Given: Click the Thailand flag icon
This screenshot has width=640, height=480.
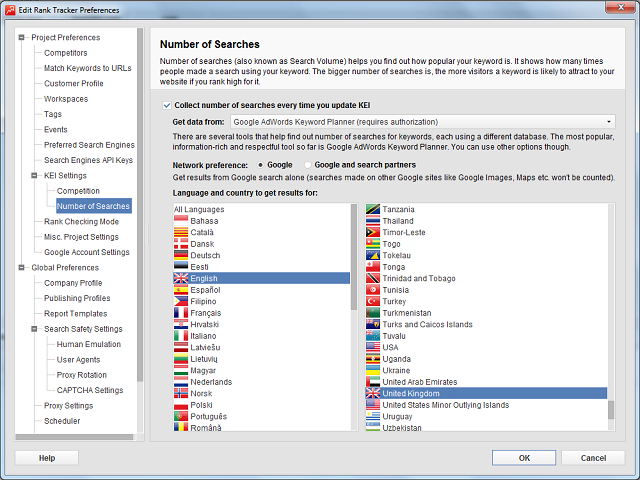Looking at the screenshot, I should pos(373,221).
